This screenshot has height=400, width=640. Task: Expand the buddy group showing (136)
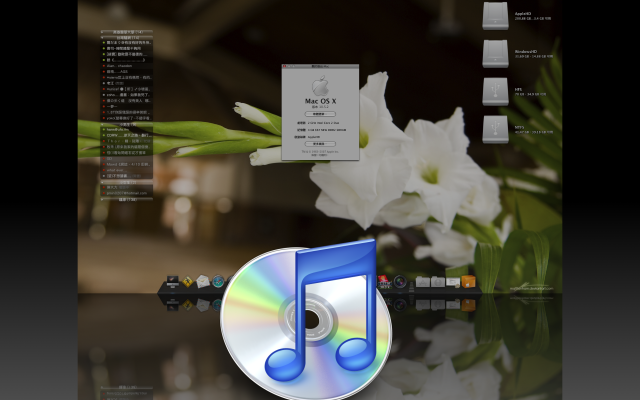coord(127,200)
